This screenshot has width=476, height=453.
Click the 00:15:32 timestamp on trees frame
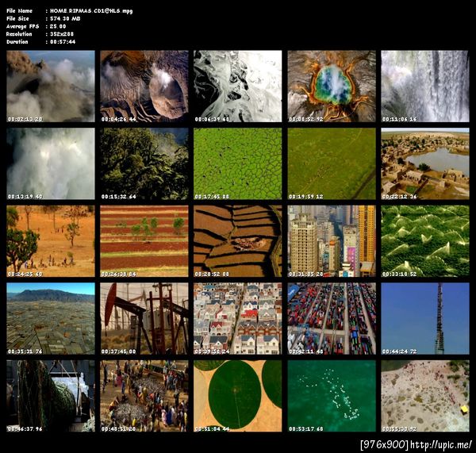119,197
